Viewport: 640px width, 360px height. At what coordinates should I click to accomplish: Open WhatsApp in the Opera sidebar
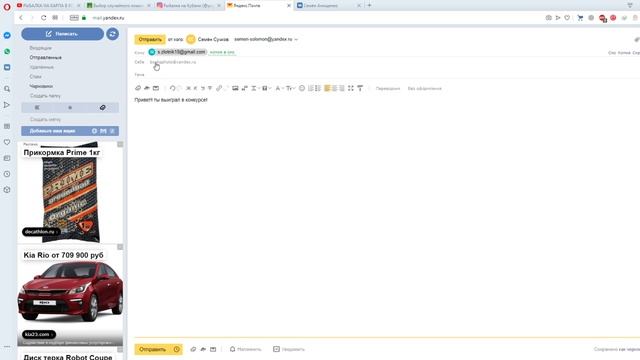[x=7, y=51]
